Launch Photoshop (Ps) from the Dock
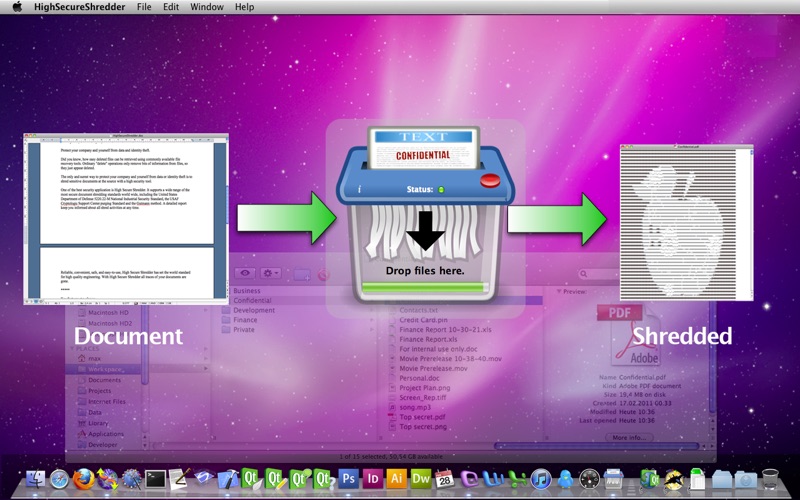800x500 pixels. click(348, 479)
